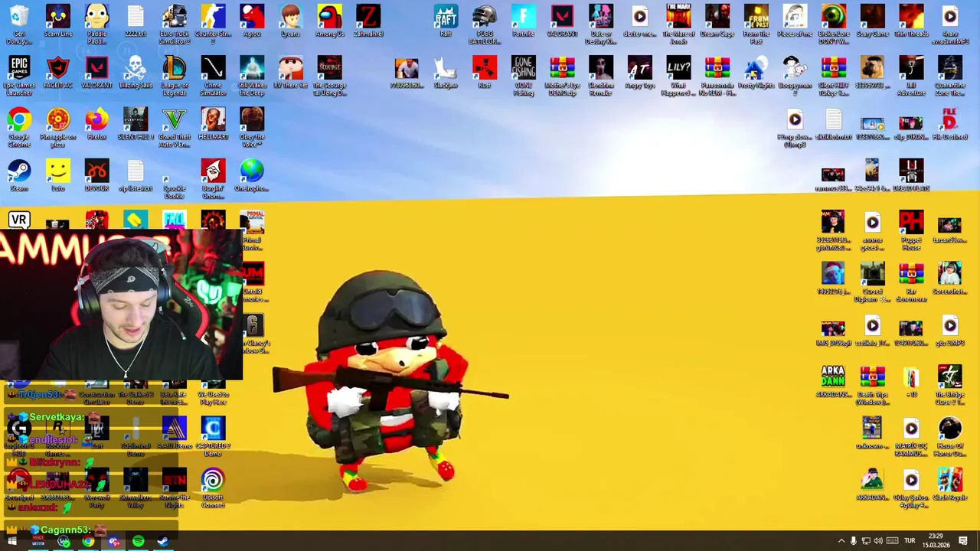Launch League of Legends
980x551 pixels.
(x=175, y=76)
